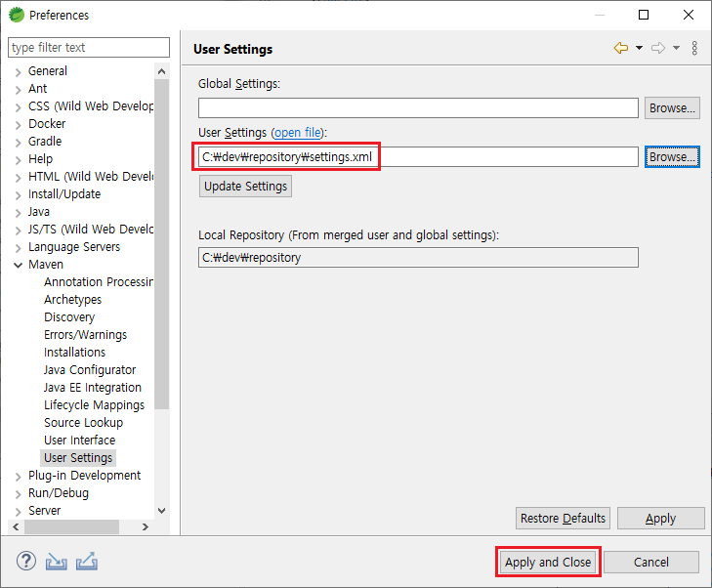This screenshot has width=712, height=588.
Task: Select the CSS (Wild Web Developer) item
Action: (91, 106)
